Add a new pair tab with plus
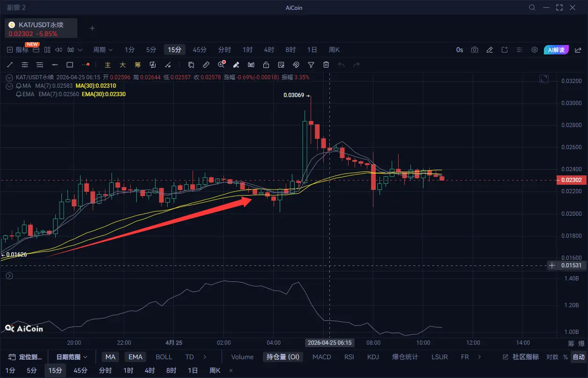Image resolution: width=588 pixels, height=378 pixels. tap(92, 28)
